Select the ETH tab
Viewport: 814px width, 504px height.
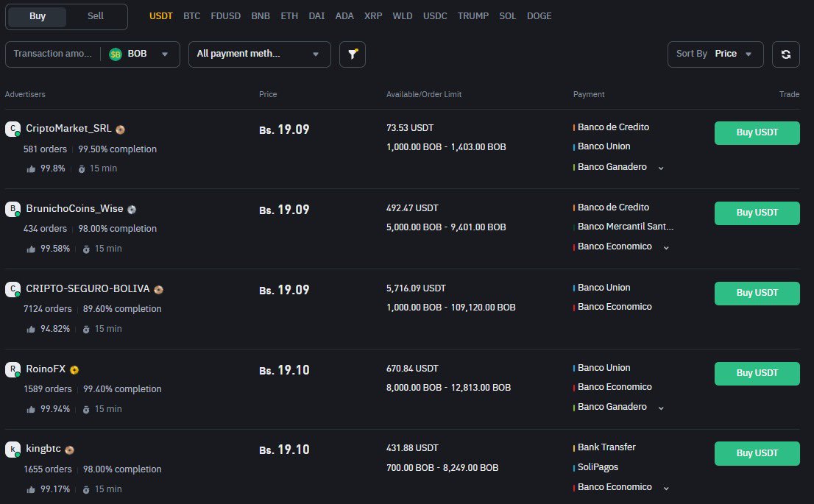(x=289, y=16)
